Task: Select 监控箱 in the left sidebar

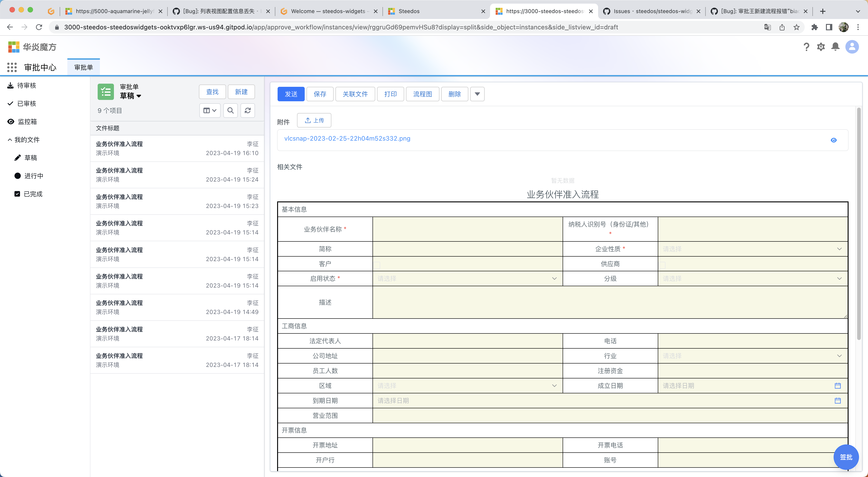Action: coord(27,121)
